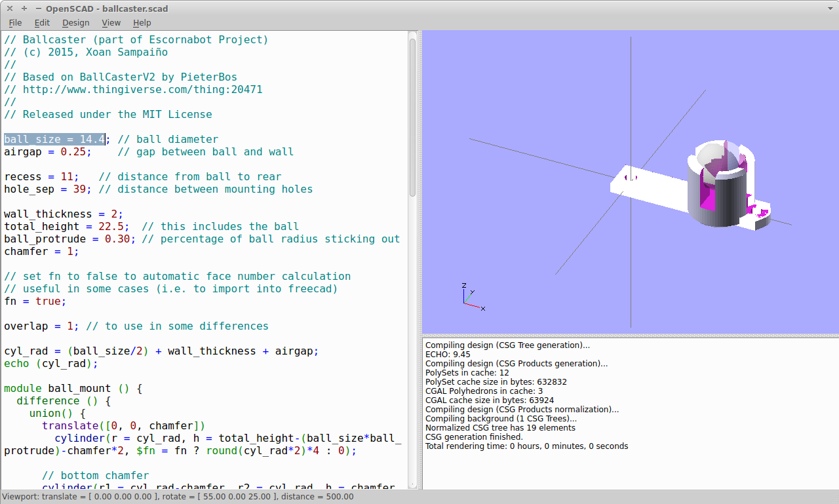
Task: Click 'CSG generation finished.' console line
Action: (474, 436)
